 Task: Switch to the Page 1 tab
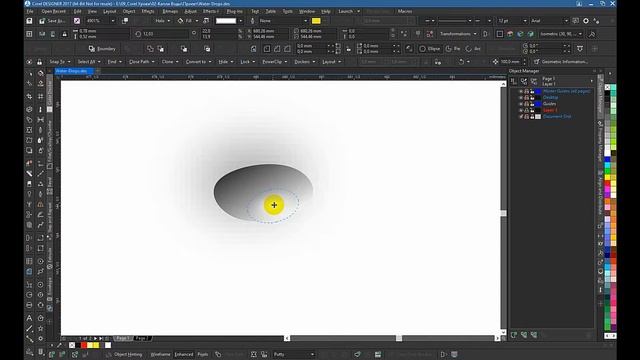click(x=123, y=338)
